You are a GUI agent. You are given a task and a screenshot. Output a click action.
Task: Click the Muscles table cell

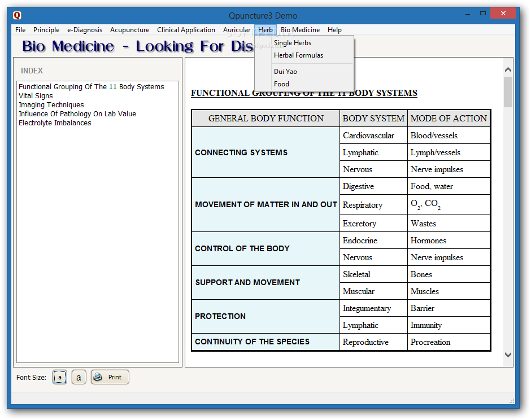point(449,291)
